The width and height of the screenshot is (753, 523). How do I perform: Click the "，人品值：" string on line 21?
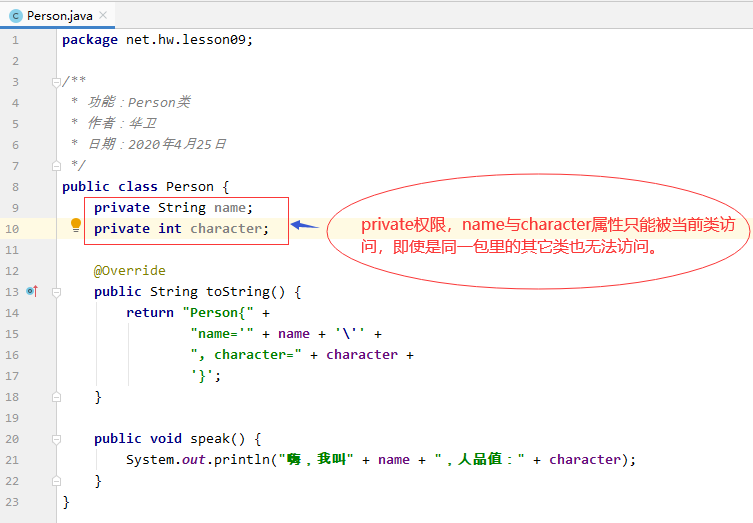479,460
